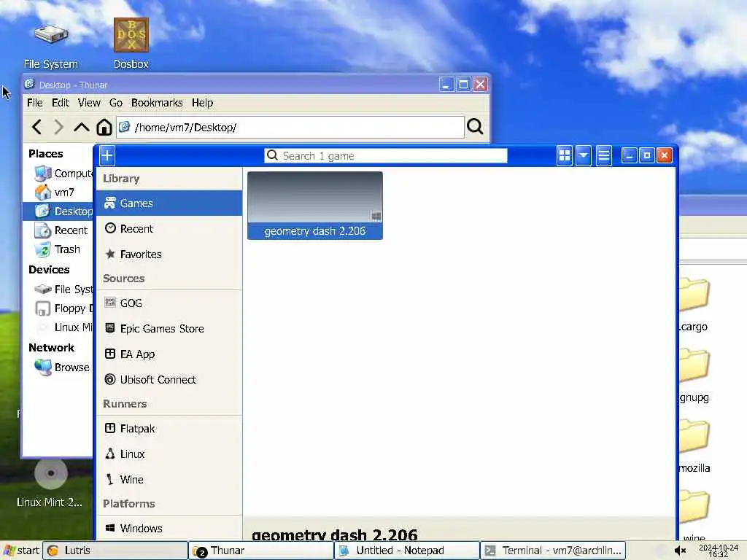This screenshot has width=747, height=560.
Task: Go forward in Thunar
Action: click(58, 127)
